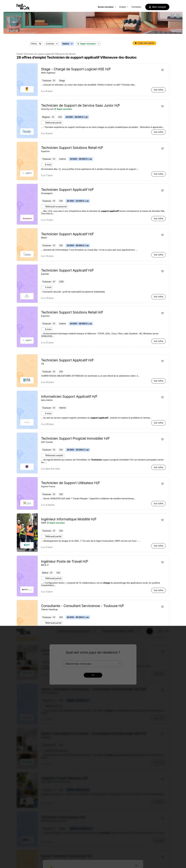
Task: Favorite the Expectra offer posted 7 days ago
Action: [x=162, y=149]
